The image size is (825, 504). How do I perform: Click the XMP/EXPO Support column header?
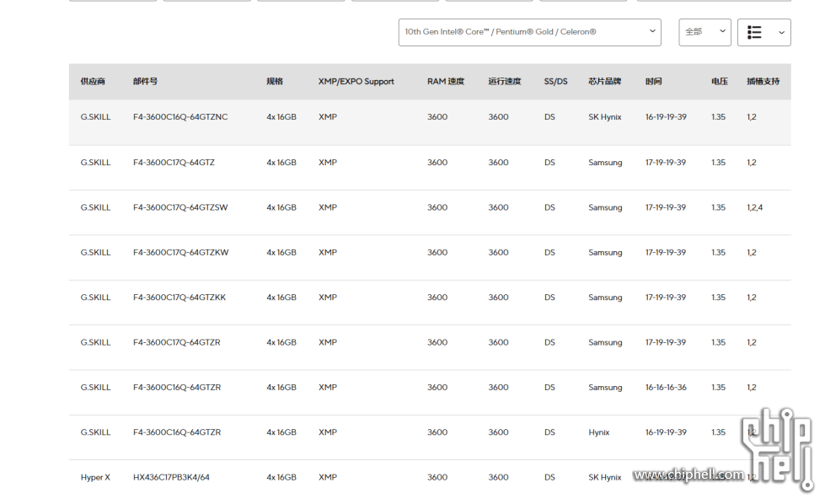click(x=356, y=82)
